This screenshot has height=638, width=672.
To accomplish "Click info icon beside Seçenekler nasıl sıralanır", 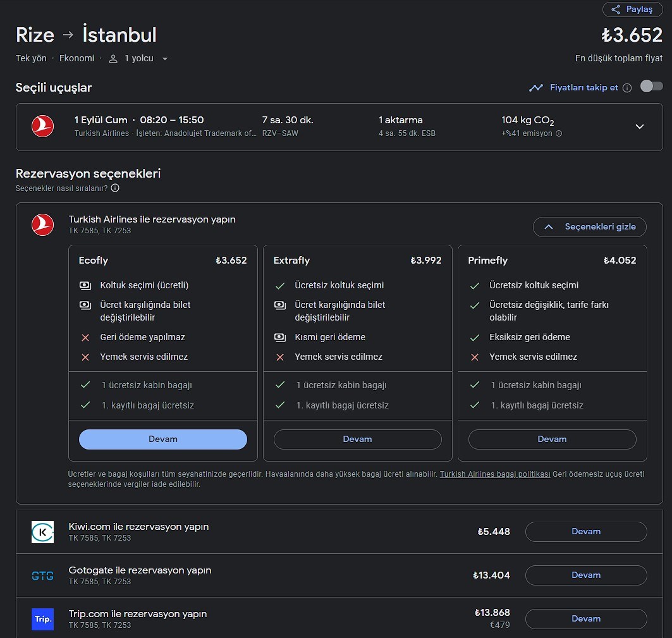I will 115,188.
